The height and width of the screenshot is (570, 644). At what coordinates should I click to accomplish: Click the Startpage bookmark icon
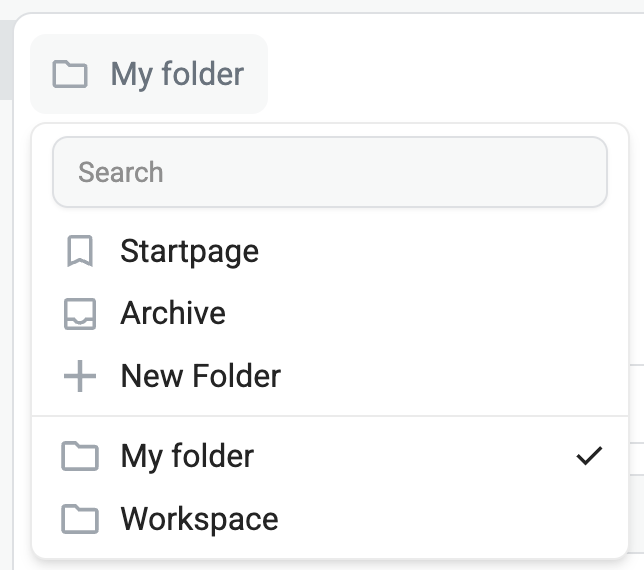pos(80,251)
